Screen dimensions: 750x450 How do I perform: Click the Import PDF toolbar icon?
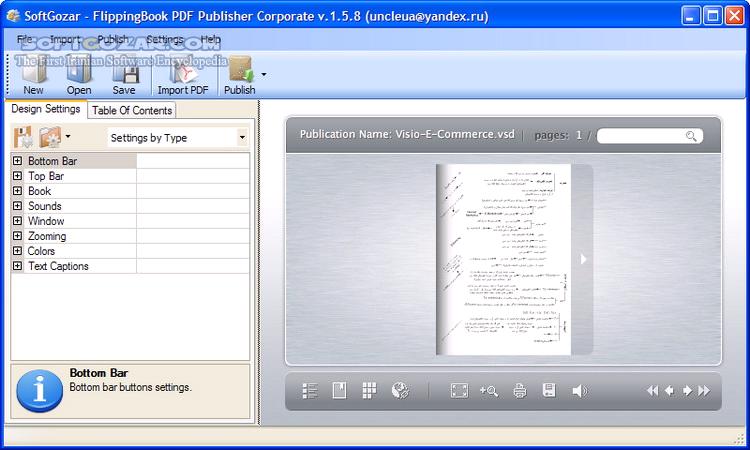tap(183, 77)
